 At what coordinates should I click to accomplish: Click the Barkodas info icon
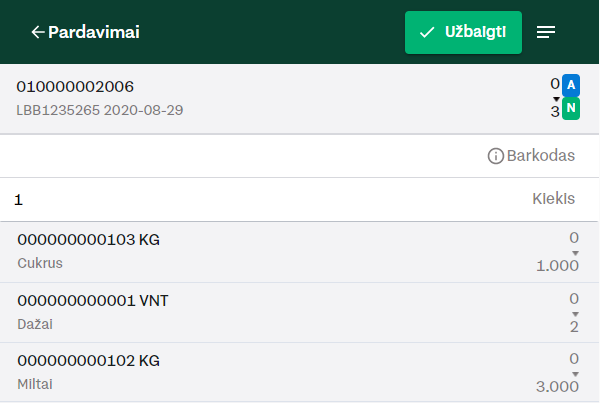[x=496, y=156]
